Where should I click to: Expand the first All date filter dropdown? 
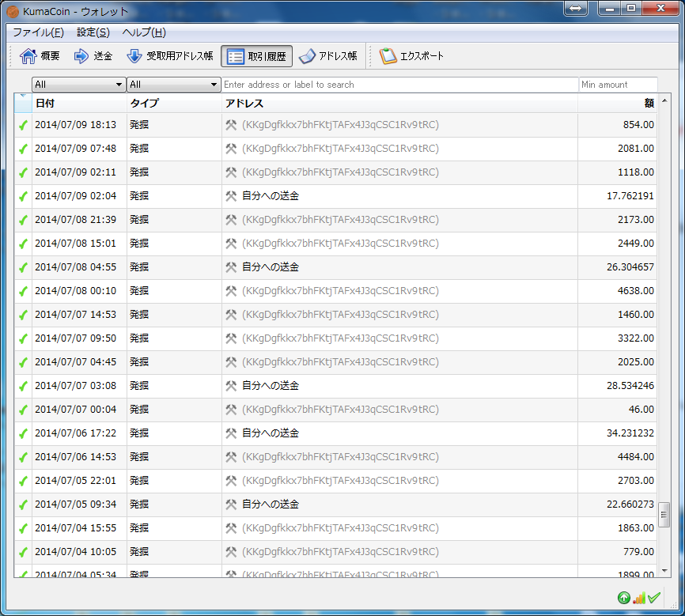78,85
